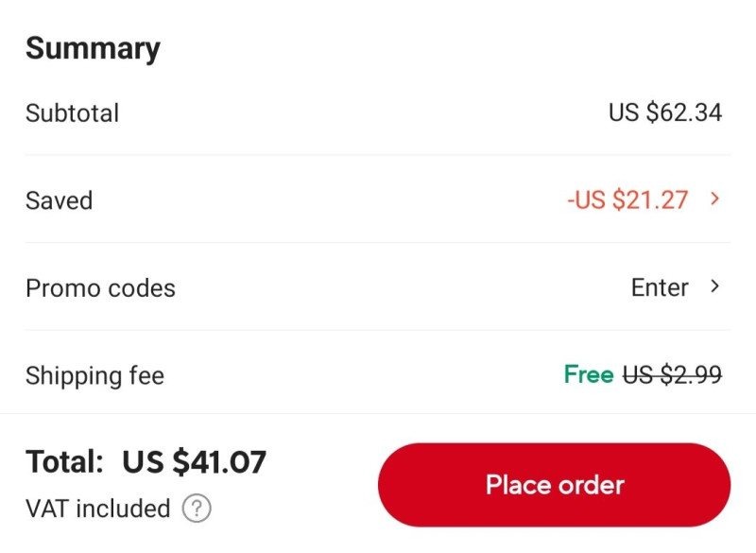This screenshot has width=756, height=553.
Task: Click the US $41.07 total amount
Action: (x=195, y=462)
